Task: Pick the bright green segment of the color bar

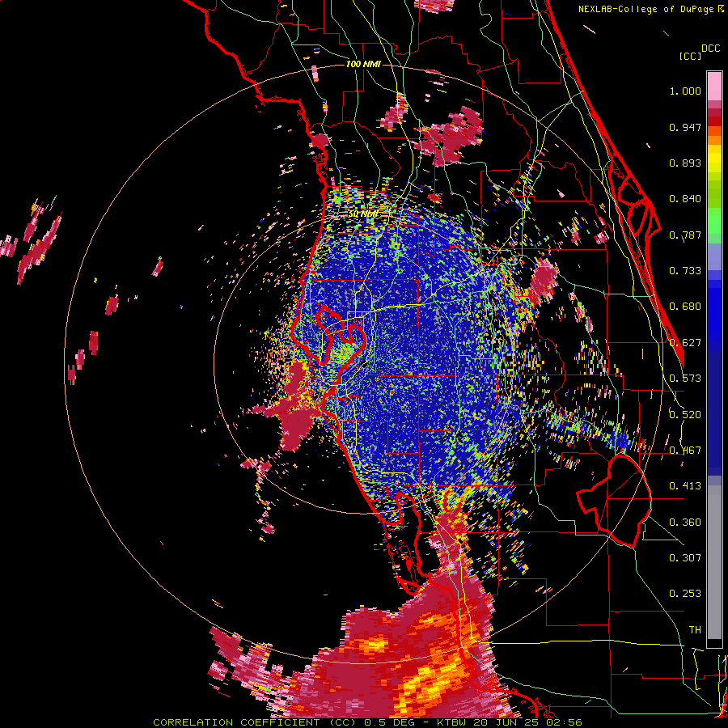Action: tap(714, 221)
